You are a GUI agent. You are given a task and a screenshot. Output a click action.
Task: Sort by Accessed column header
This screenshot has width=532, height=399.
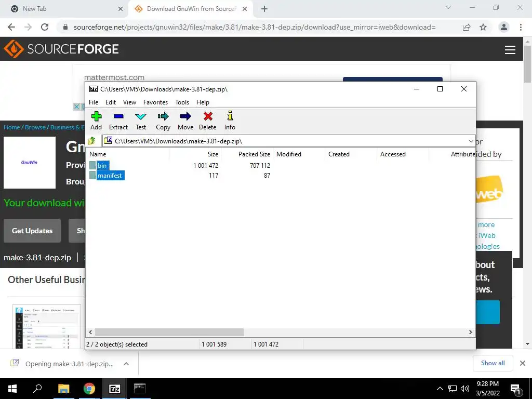(403, 154)
